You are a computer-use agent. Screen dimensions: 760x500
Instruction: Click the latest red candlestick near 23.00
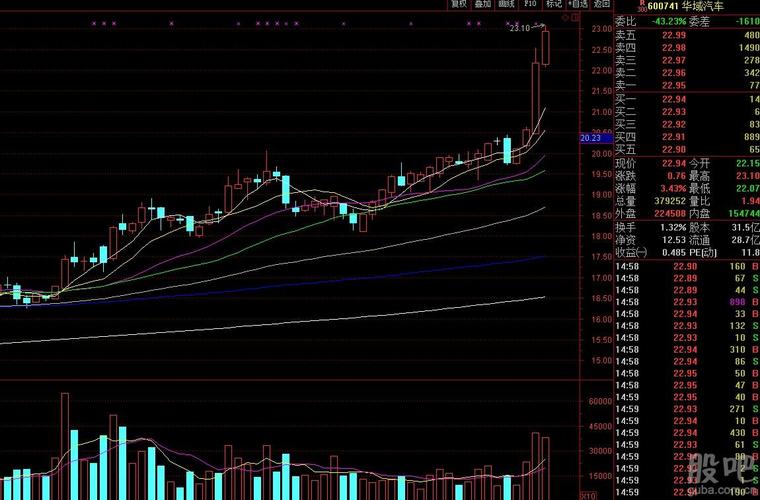tap(545, 47)
